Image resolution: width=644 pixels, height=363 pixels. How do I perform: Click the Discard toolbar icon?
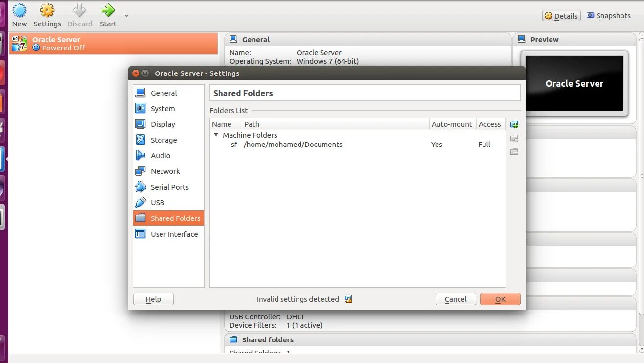(x=79, y=10)
